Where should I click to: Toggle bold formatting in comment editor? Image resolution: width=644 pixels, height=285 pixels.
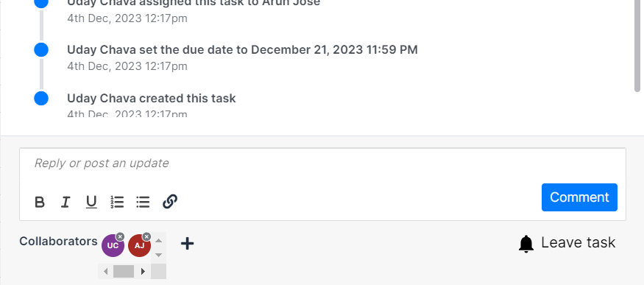click(40, 202)
